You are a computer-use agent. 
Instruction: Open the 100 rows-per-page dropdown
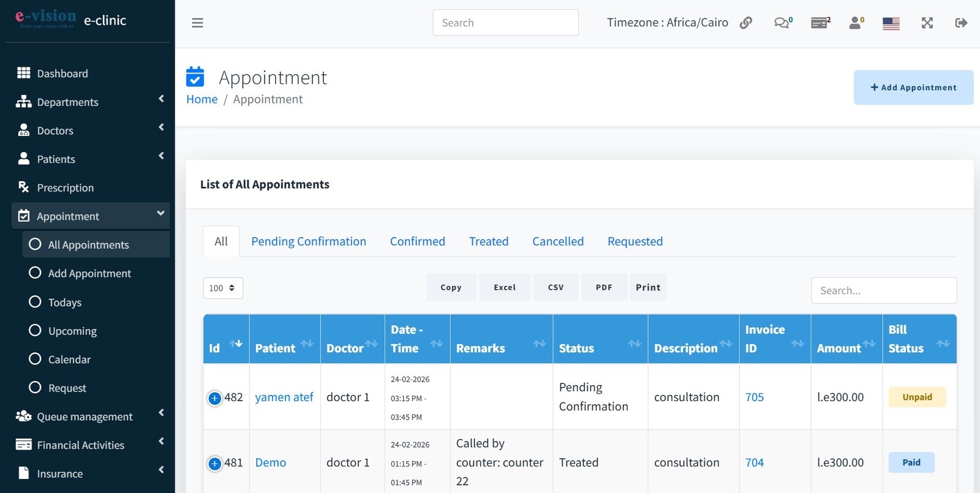222,288
